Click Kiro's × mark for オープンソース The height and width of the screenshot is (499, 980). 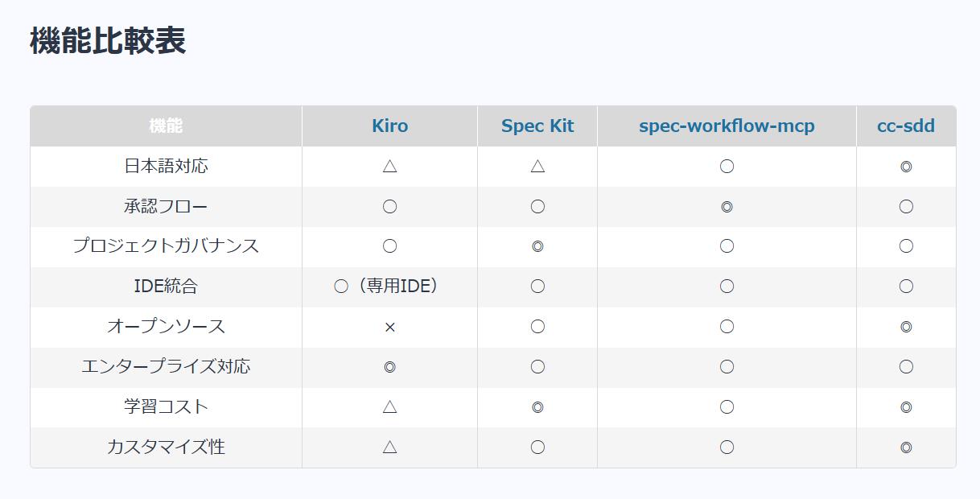tap(389, 327)
